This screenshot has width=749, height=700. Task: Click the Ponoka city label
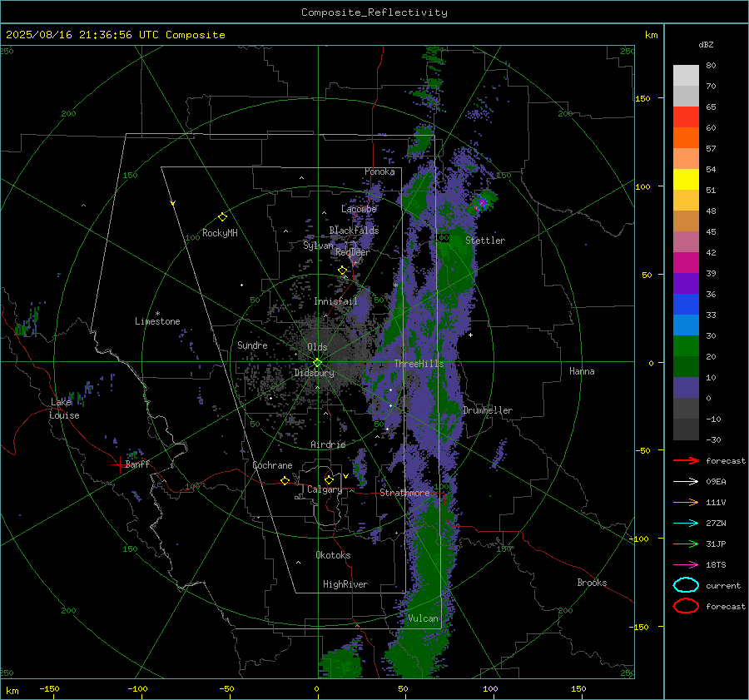click(x=379, y=171)
